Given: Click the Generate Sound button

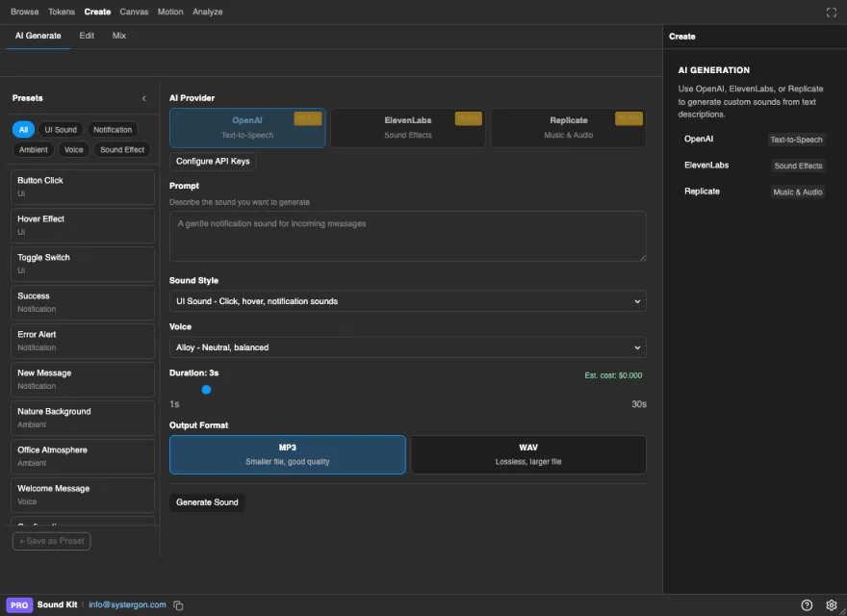Looking at the screenshot, I should coord(207,502).
